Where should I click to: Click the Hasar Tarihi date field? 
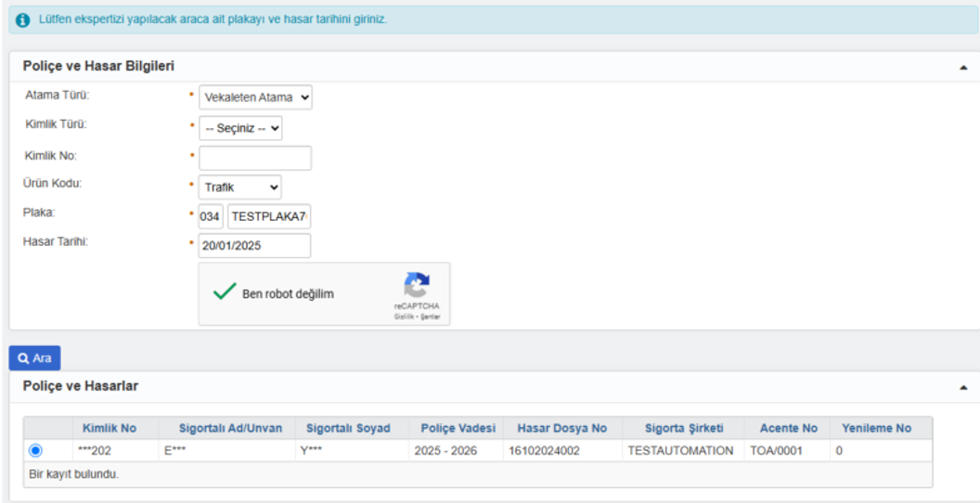(255, 246)
